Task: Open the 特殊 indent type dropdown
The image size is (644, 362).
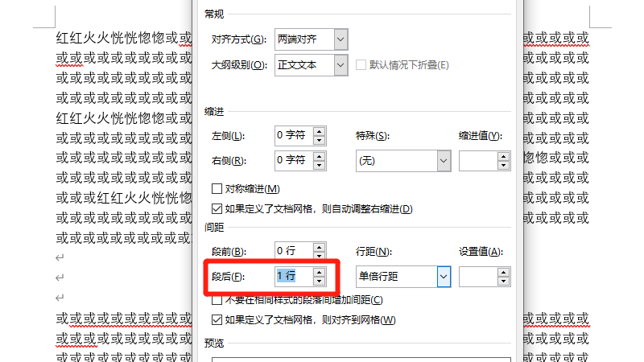Action: (443, 160)
